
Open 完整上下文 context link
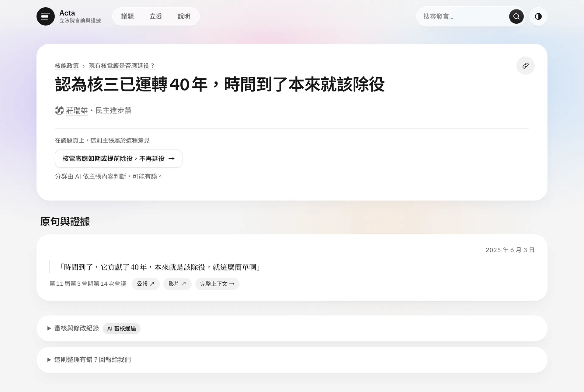(x=217, y=284)
